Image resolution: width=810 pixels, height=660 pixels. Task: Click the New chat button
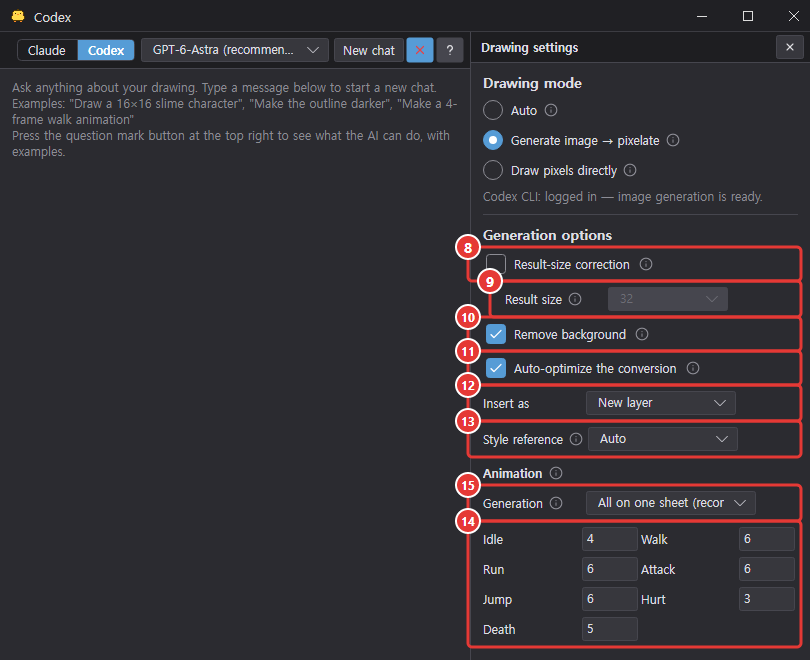click(x=369, y=50)
